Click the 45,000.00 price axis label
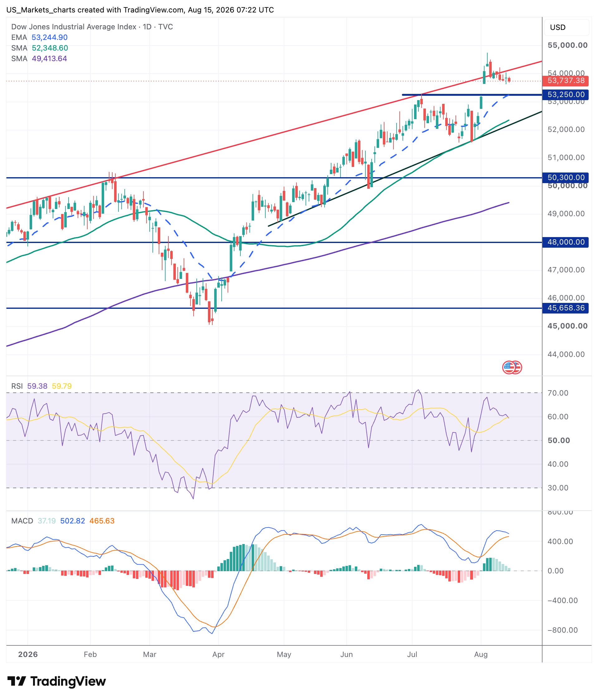Image resolution: width=598 pixels, height=700 pixels. (567, 326)
